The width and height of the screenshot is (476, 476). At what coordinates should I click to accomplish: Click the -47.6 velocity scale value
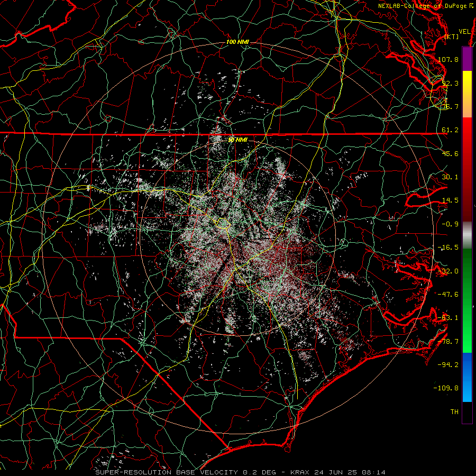coord(448,295)
